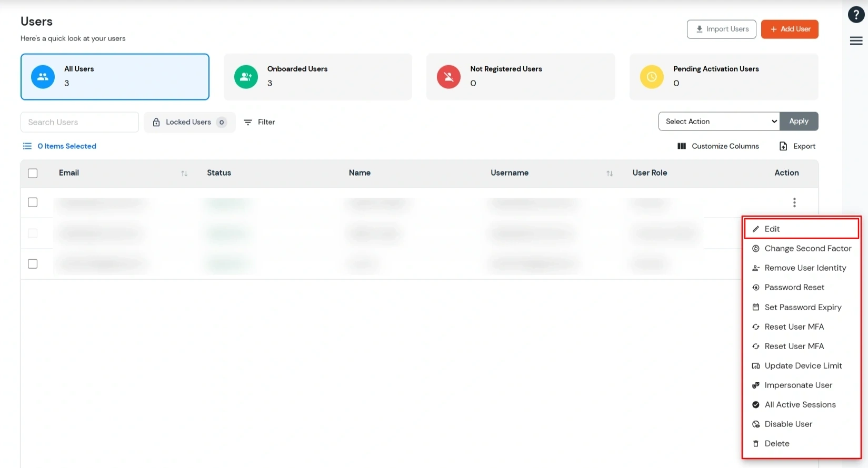This screenshot has height=468, width=868.
Task: Click the pencil icon next to Edit
Action: [756, 229]
